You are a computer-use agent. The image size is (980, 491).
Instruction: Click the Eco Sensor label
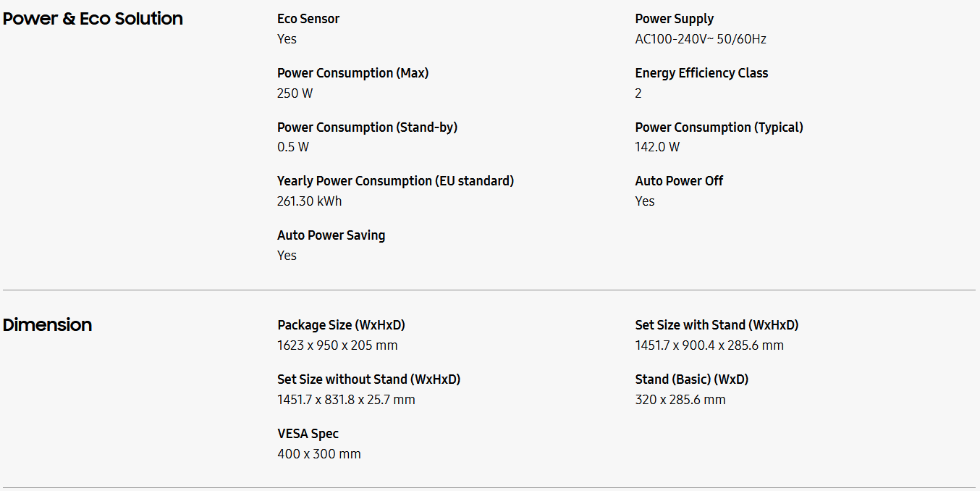pos(308,19)
